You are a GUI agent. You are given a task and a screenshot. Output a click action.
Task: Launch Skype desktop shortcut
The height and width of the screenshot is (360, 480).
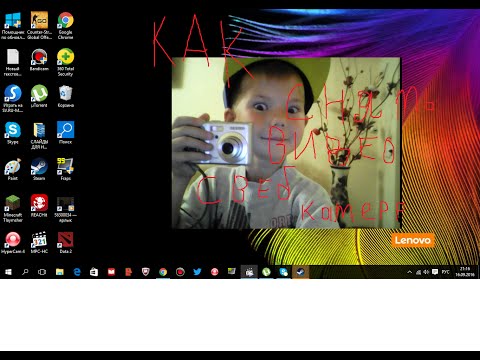[13, 133]
